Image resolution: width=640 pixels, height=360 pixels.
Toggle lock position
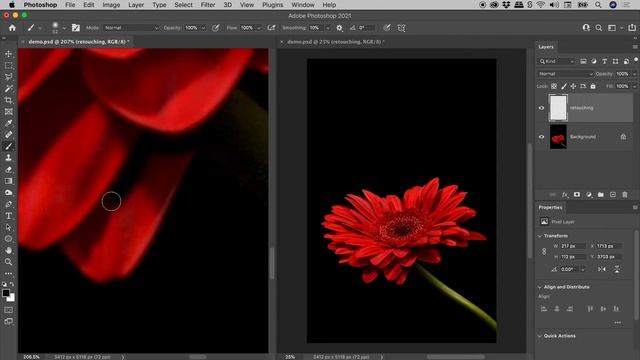point(573,86)
